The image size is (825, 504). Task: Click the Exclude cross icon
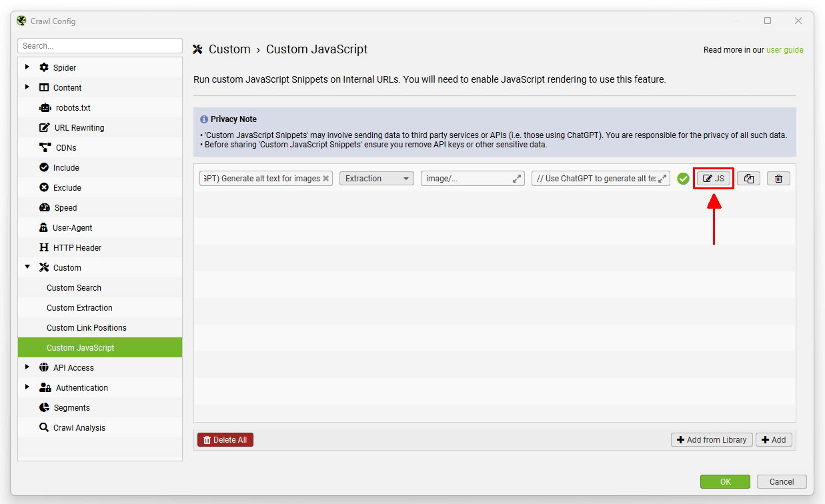tap(44, 187)
